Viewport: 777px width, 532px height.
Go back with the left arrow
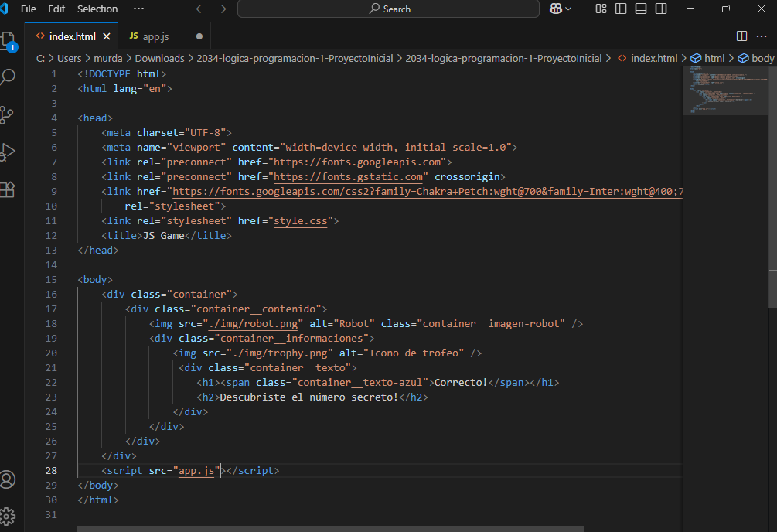(x=201, y=9)
